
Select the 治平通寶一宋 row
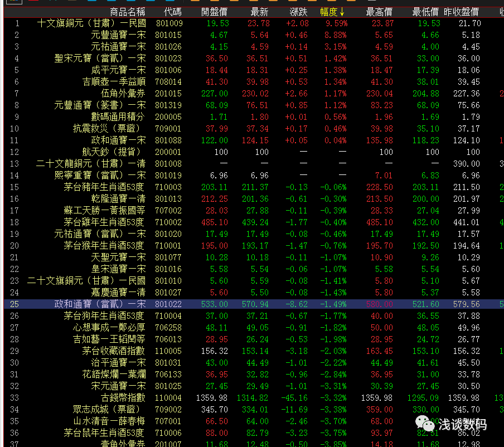[x=254, y=363]
